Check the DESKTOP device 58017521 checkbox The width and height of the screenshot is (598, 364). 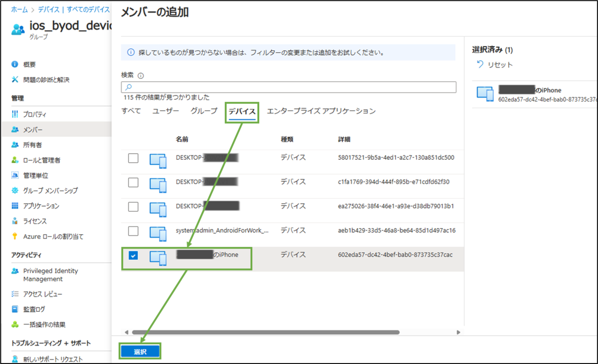click(133, 158)
